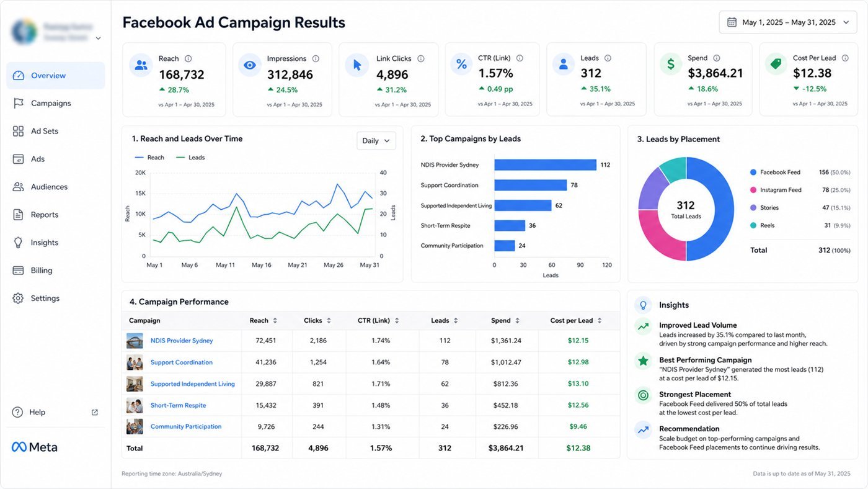Click the $12.15 cost per lead value
The image size is (868, 489).
click(578, 341)
